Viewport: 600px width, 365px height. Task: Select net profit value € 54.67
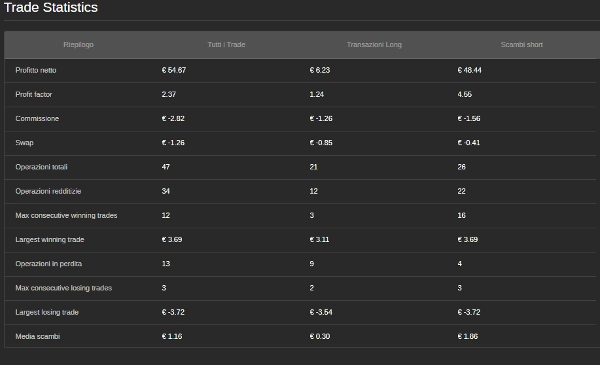[x=174, y=70]
